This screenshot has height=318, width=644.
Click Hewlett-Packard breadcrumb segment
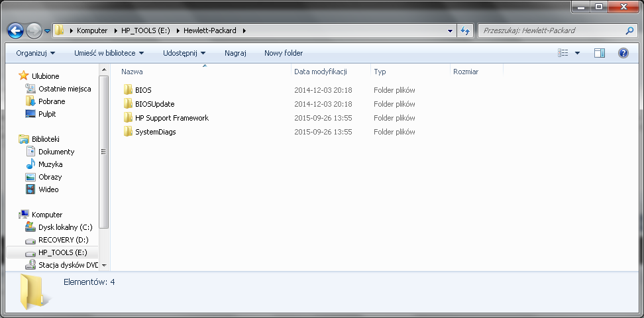click(209, 30)
